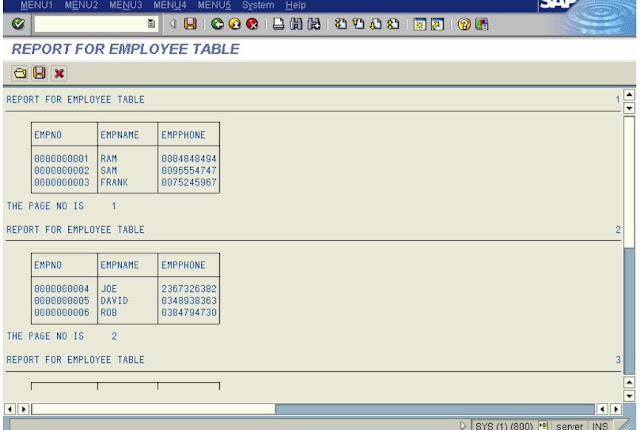Select employee number 0000000001
The width and height of the screenshot is (640, 430).
tap(61, 159)
